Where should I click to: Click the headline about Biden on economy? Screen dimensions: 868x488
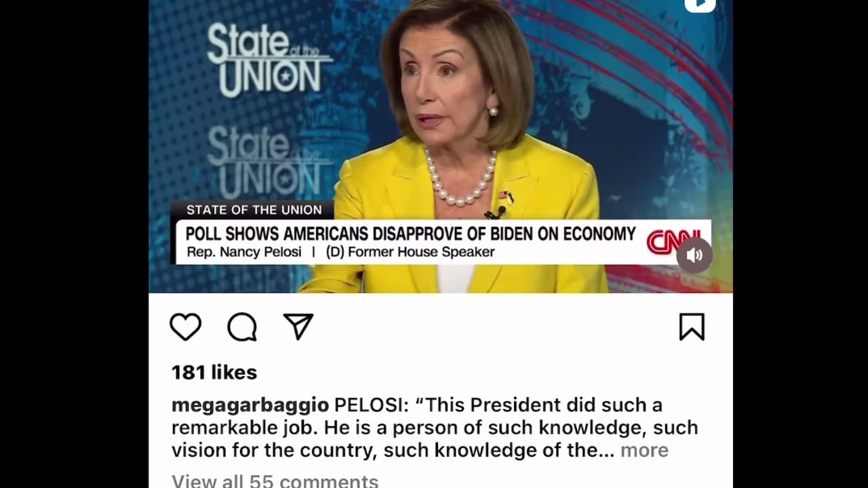[410, 234]
